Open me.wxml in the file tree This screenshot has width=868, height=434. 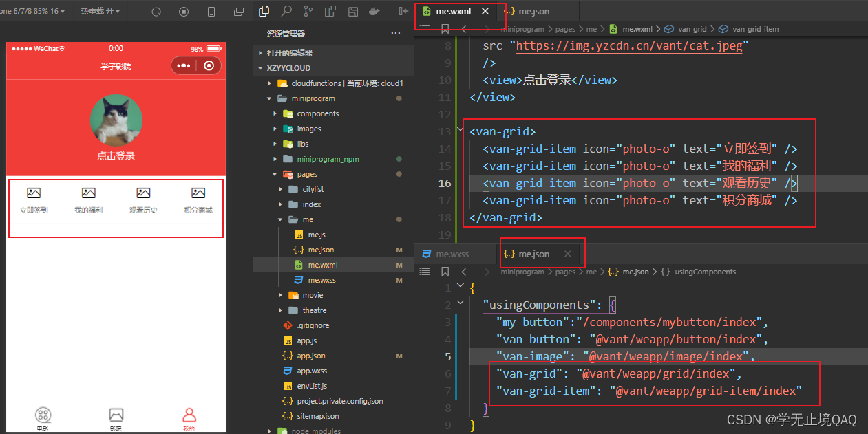coord(323,265)
